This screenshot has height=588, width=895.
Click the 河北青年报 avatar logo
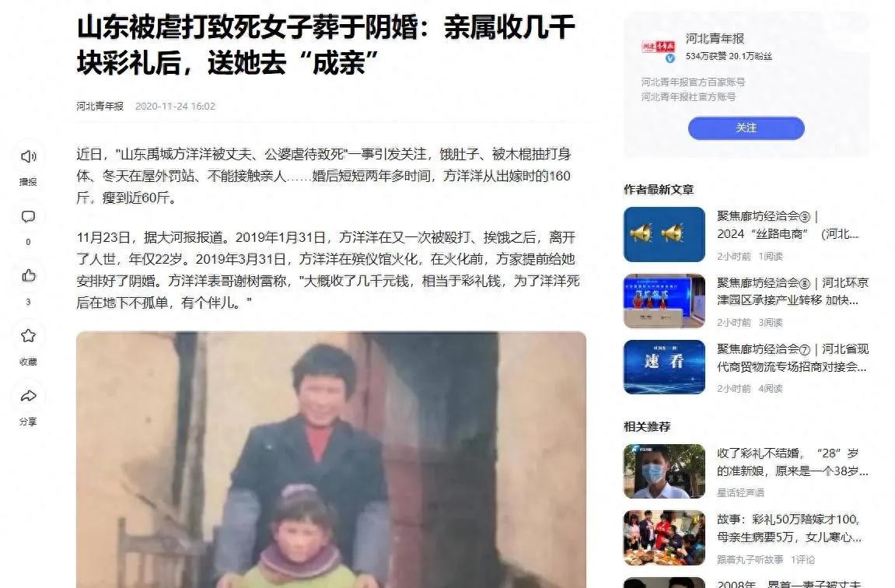[658, 47]
